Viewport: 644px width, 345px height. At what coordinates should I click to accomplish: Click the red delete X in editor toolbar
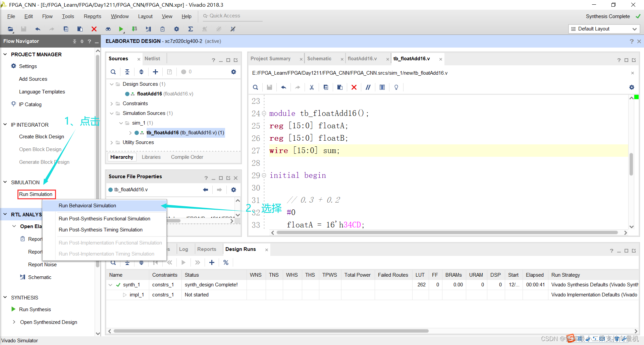point(354,87)
